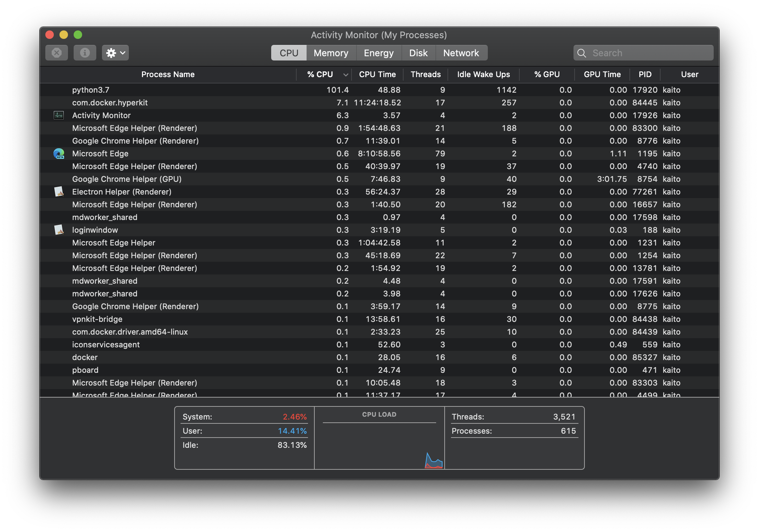The image size is (759, 532).
Task: Sort by the Process Name column header
Action: click(168, 75)
